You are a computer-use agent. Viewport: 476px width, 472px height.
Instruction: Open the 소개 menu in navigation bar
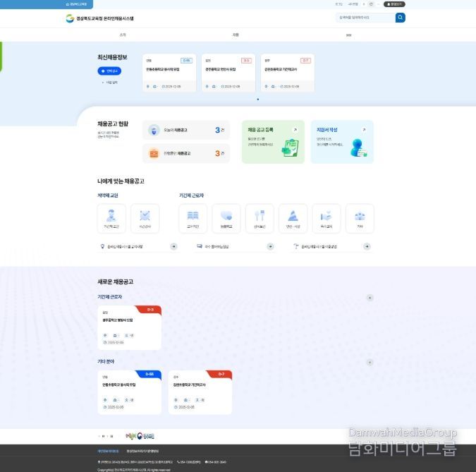tap(123, 34)
